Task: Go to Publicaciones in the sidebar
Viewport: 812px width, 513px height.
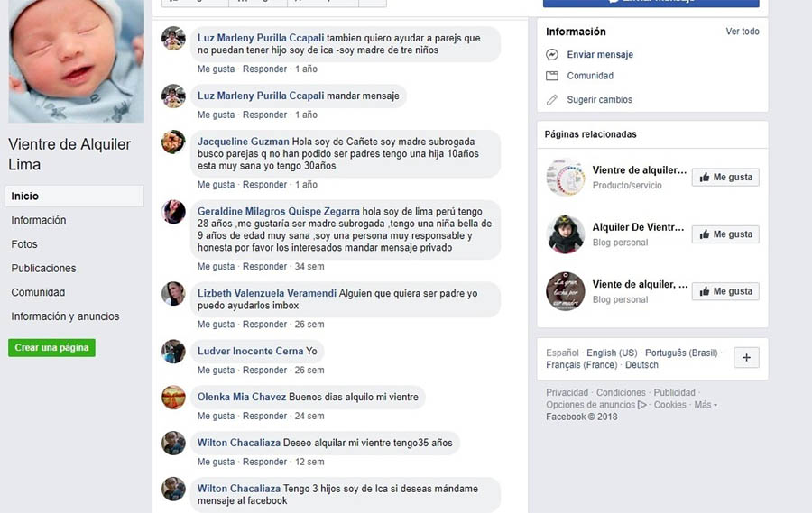Action: pyautogui.click(x=43, y=268)
